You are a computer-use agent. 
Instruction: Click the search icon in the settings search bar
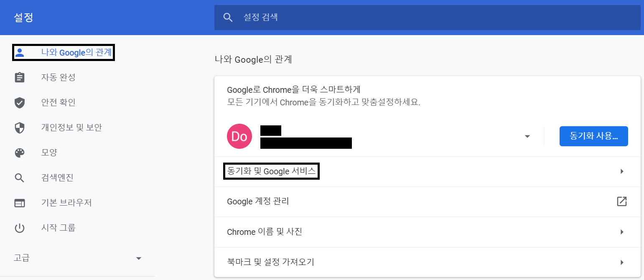tap(228, 18)
